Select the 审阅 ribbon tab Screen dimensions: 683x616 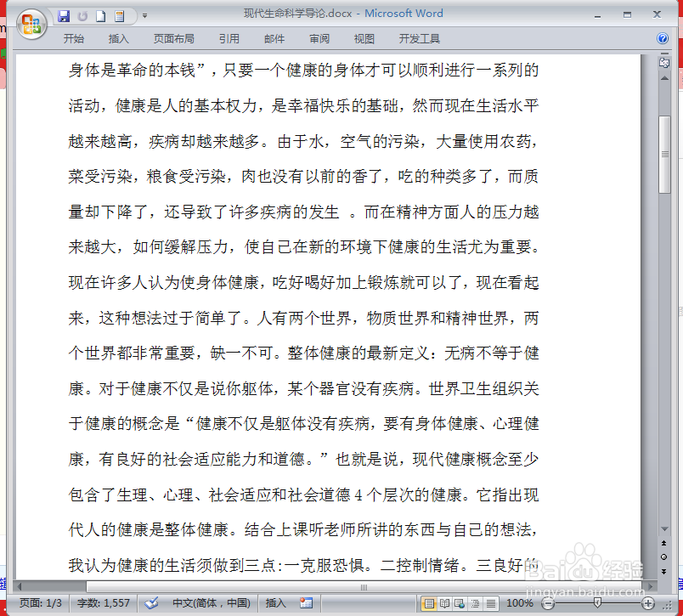319,39
